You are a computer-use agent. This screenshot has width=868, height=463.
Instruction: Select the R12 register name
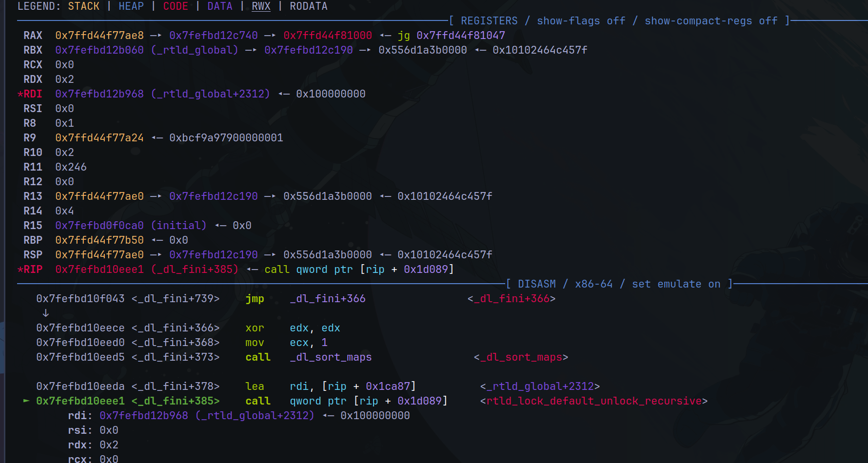[33, 182]
